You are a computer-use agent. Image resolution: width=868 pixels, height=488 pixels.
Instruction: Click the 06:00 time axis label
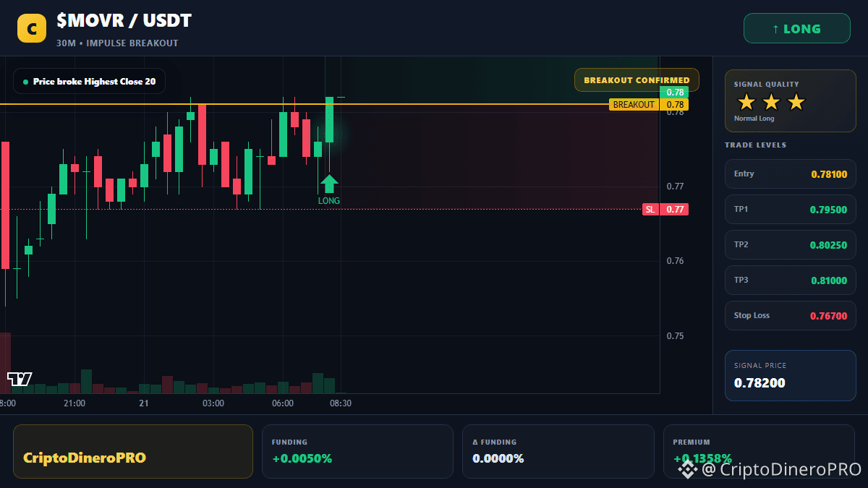coord(282,403)
